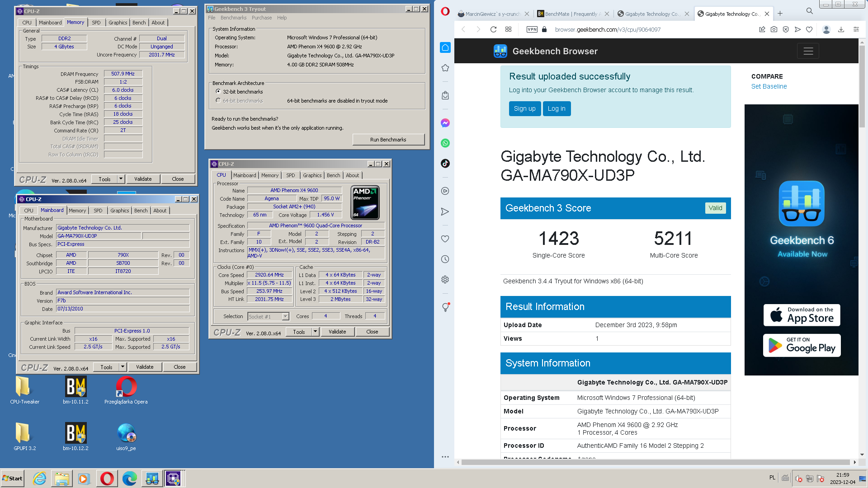The height and width of the screenshot is (488, 868).
Task: Open sidebar heart favorites icon
Action: pyautogui.click(x=445, y=239)
